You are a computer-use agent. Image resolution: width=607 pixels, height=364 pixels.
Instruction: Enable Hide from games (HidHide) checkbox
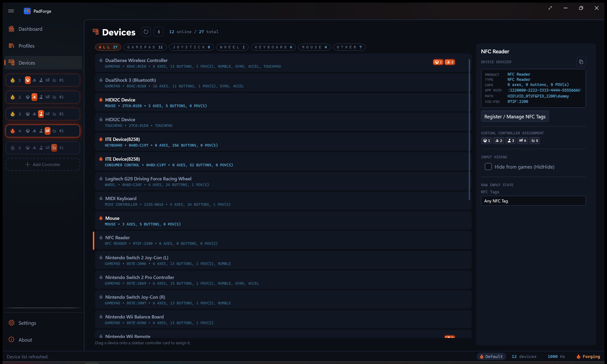click(488, 167)
